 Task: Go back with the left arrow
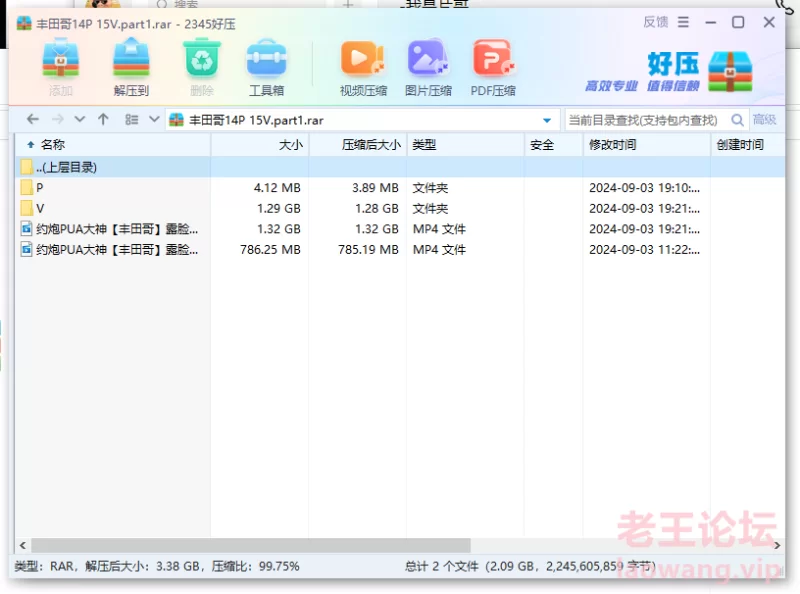click(33, 119)
